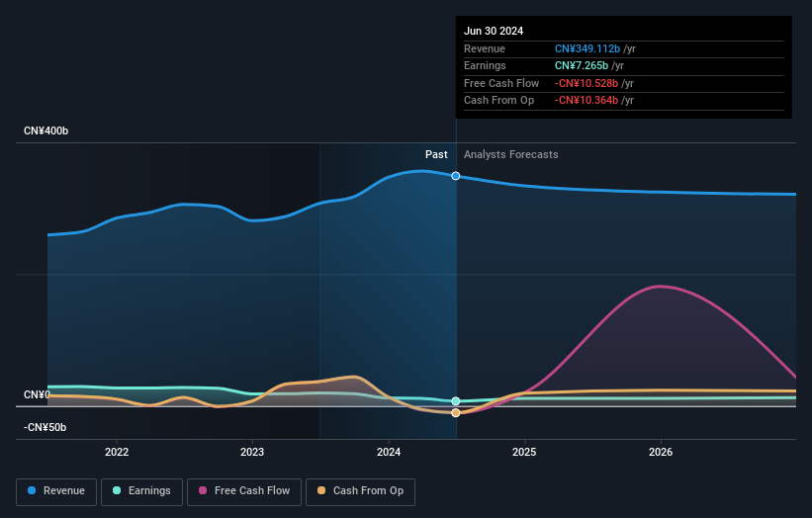
Task: Click the -CN¥50b y-axis label
Action: (x=45, y=427)
